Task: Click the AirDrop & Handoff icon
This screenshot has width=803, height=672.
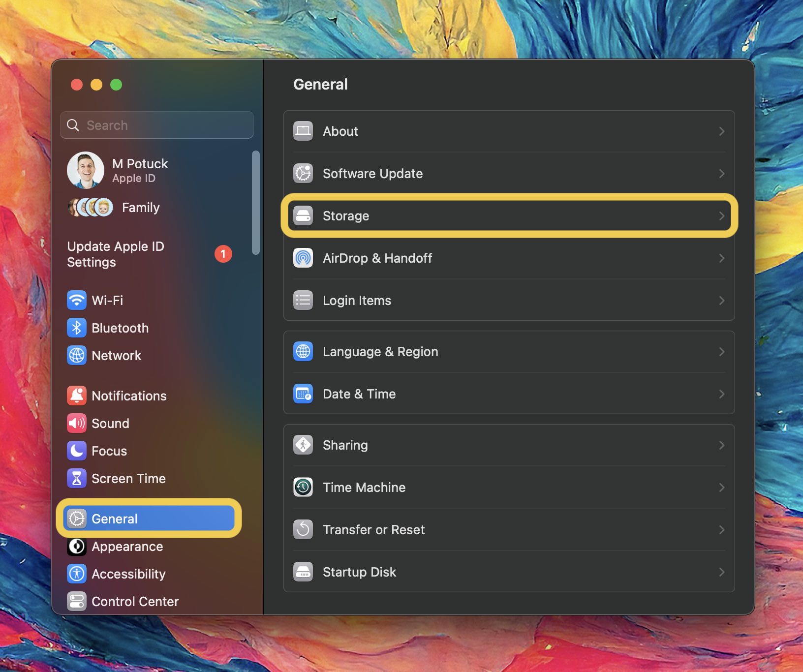Action: (x=304, y=258)
